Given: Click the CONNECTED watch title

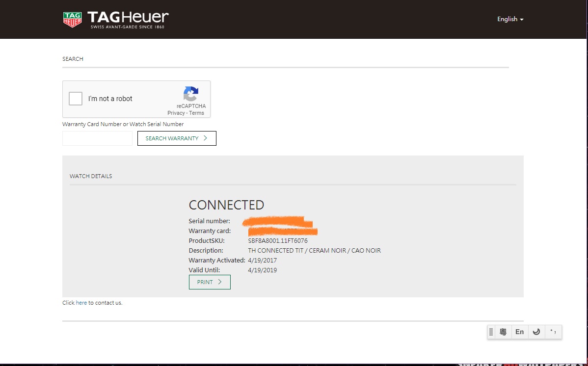Looking at the screenshot, I should tap(226, 205).
